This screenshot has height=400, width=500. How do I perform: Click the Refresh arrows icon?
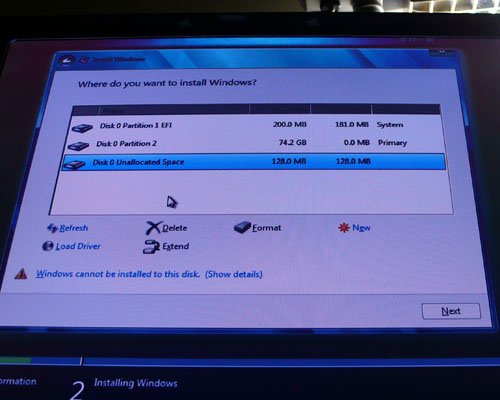[x=52, y=228]
